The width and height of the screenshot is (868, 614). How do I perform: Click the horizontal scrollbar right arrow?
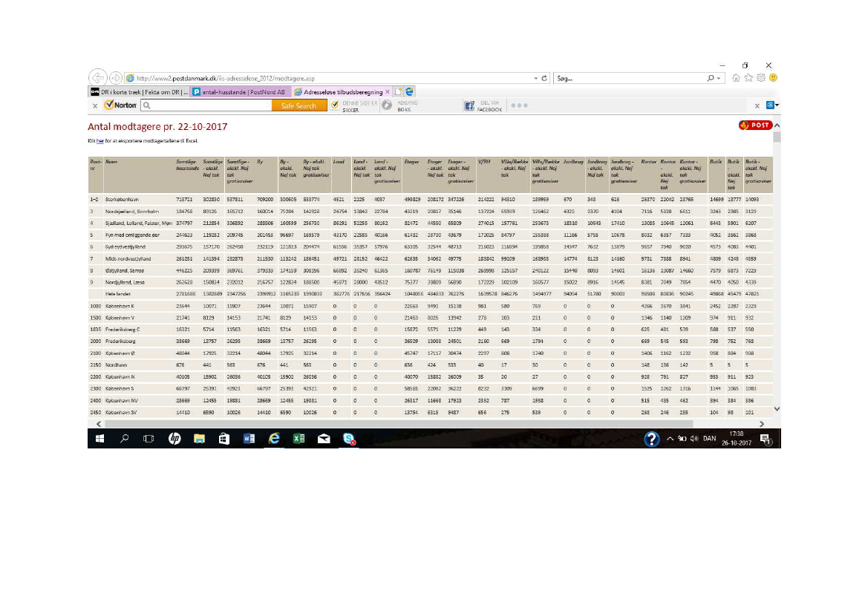pos(761,423)
